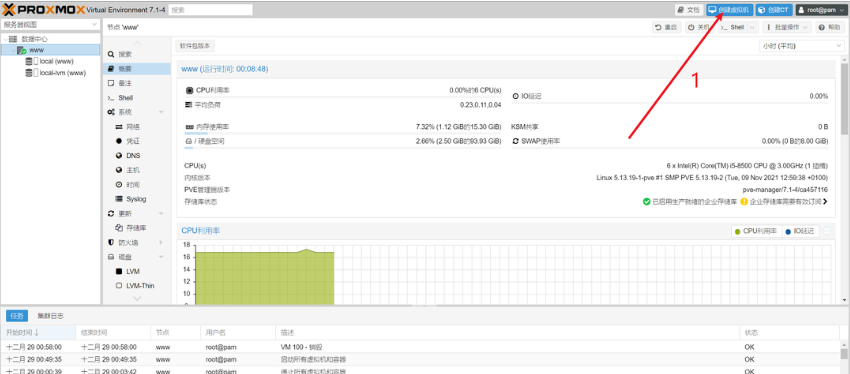
Task: Switch to the 集群日志 cluster log tab
Action: [50, 315]
